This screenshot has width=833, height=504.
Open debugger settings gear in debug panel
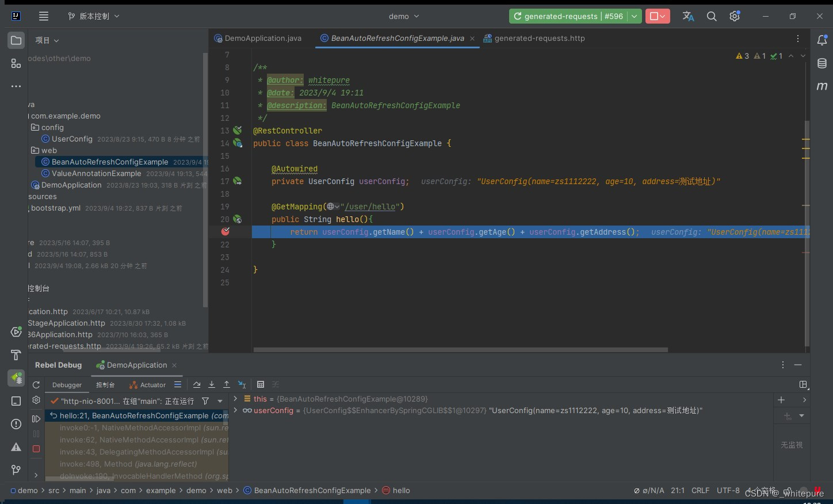(36, 400)
